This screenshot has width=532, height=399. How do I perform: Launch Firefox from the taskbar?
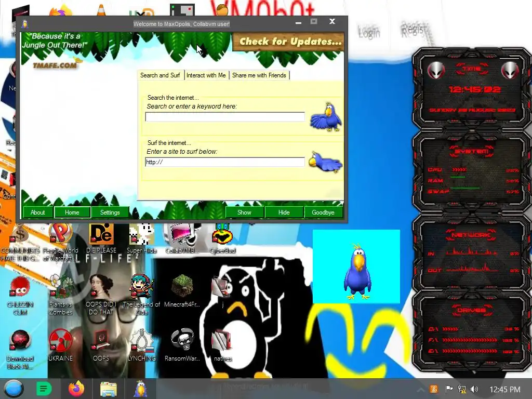coord(76,389)
